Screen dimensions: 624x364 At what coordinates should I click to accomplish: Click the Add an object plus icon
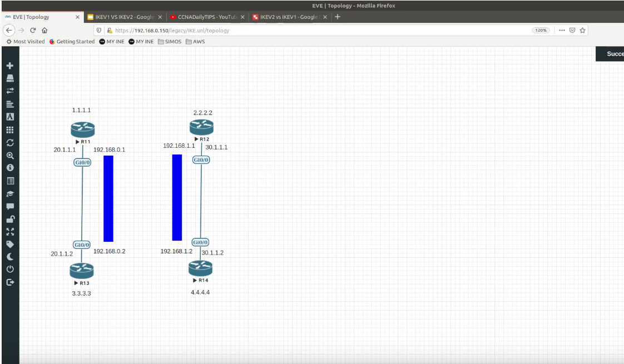[10, 66]
